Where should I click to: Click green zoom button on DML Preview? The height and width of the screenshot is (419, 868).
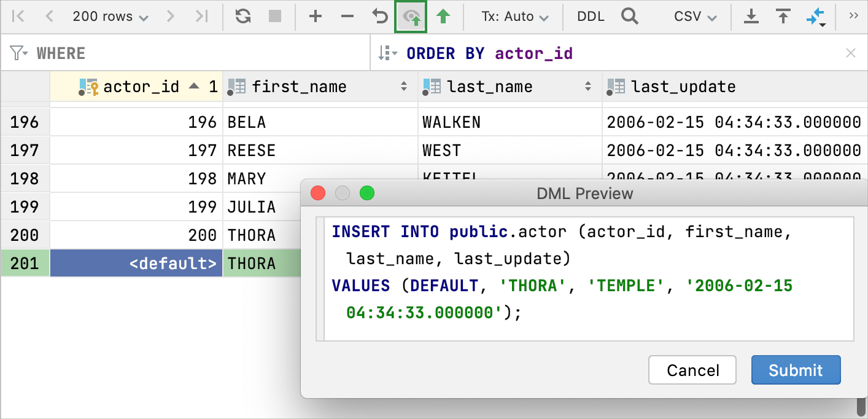[367, 194]
